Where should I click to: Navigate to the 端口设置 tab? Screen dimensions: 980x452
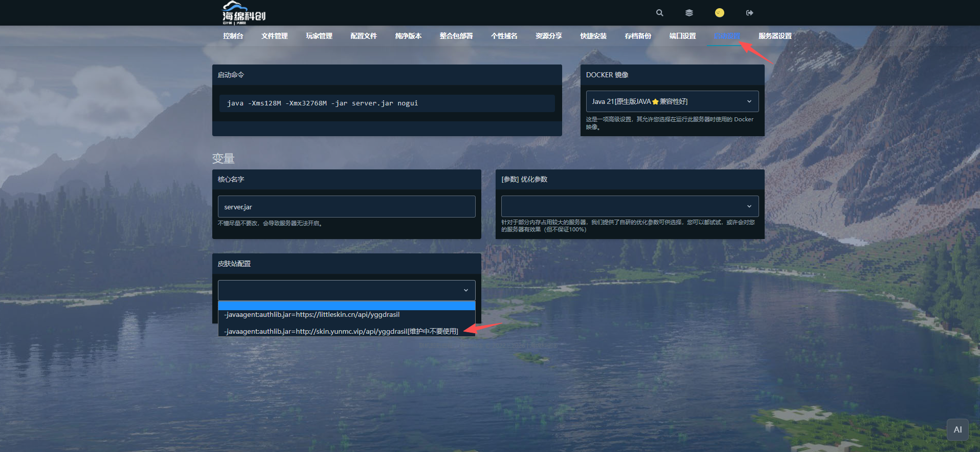[682, 36]
